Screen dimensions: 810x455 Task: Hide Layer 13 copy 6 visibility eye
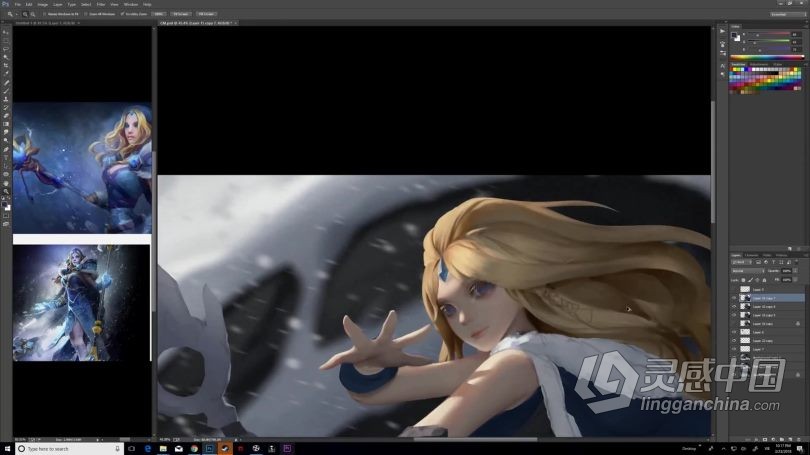734,306
